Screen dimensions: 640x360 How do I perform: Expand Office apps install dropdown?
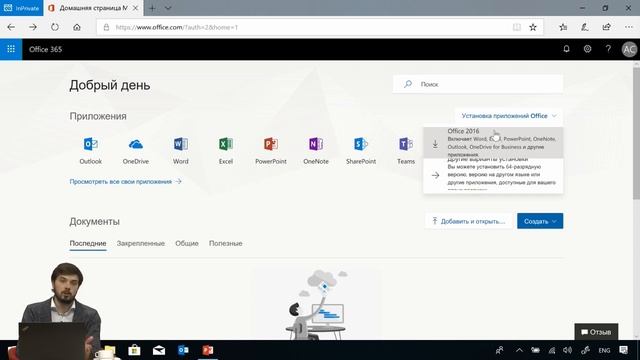[x=509, y=116]
